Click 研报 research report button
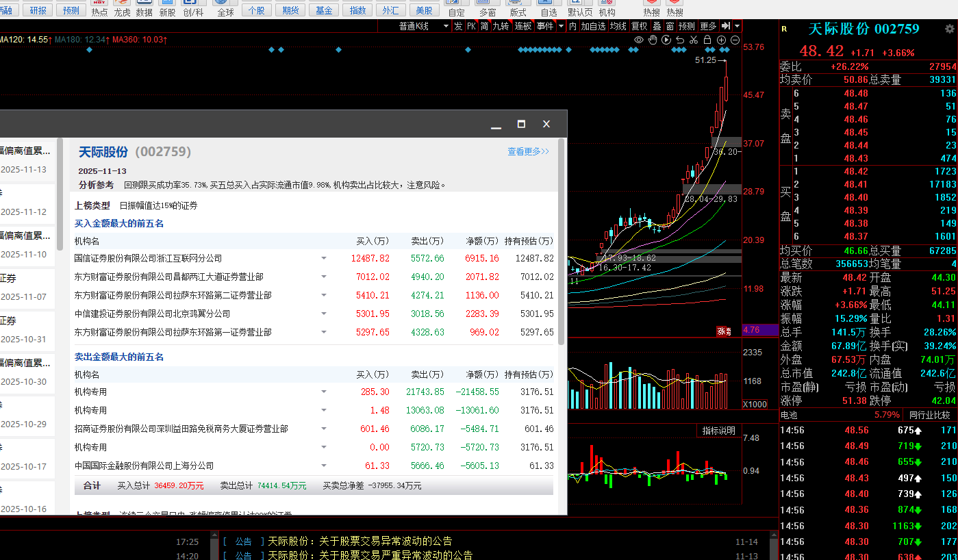The image size is (958, 560). (38, 10)
